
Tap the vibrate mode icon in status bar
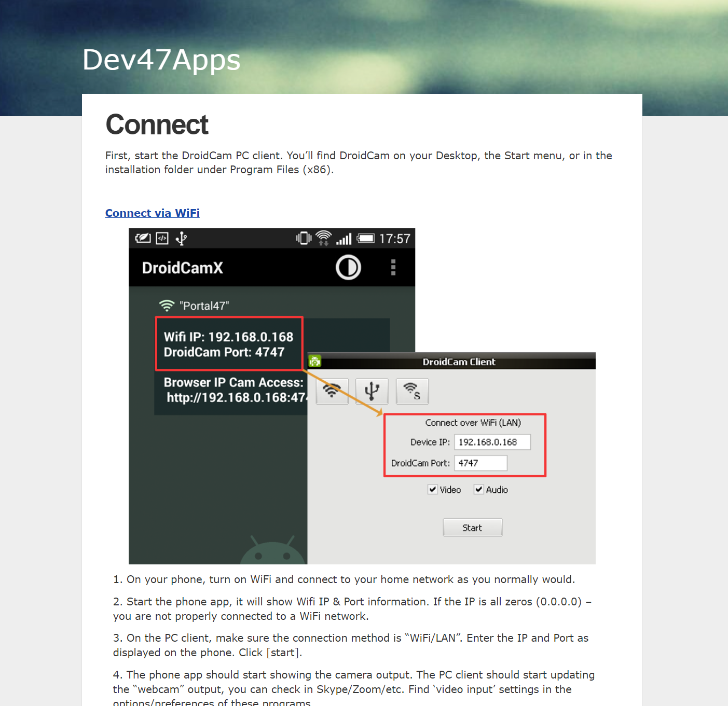pos(304,238)
